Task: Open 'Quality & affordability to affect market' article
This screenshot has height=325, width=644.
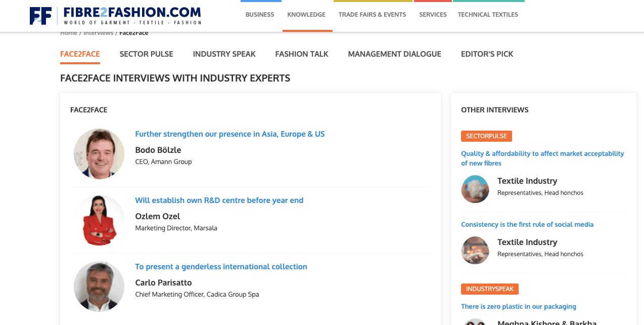Action: pos(542,158)
